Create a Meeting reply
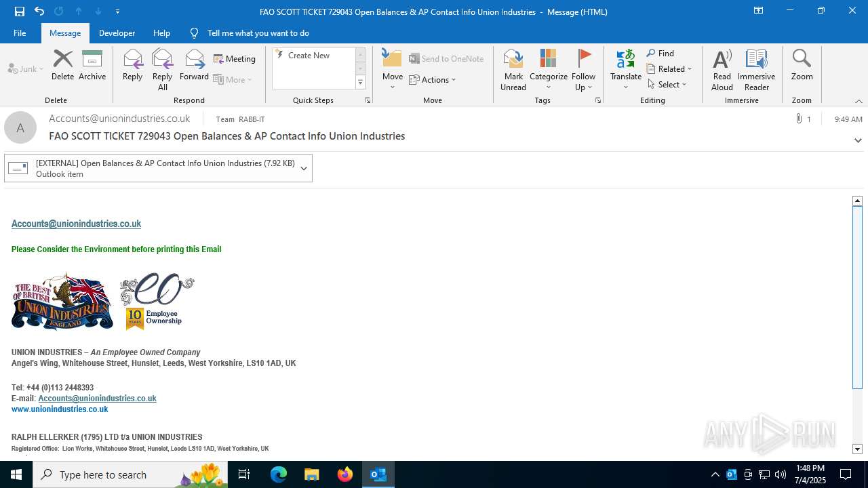This screenshot has width=868, height=488. point(235,59)
